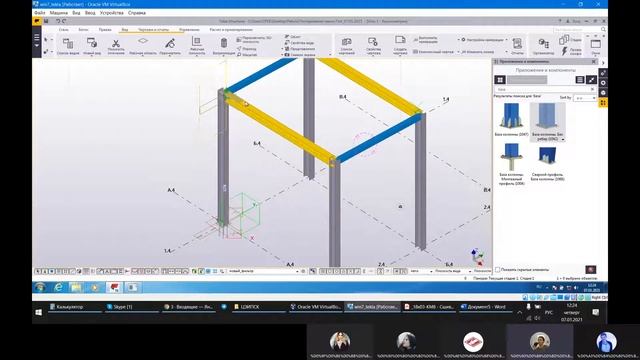This screenshot has width=640, height=360.
Task: Click the Создать чертежи tool
Action: tap(400, 46)
